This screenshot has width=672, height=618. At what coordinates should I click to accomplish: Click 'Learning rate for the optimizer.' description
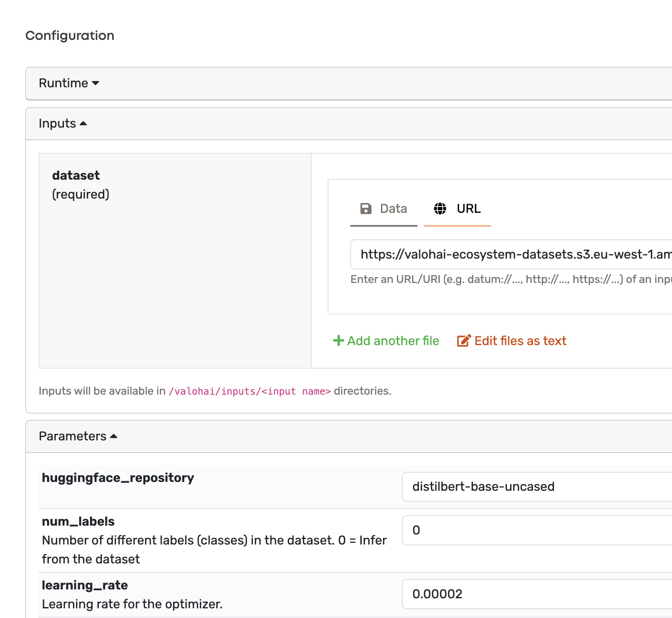132,604
